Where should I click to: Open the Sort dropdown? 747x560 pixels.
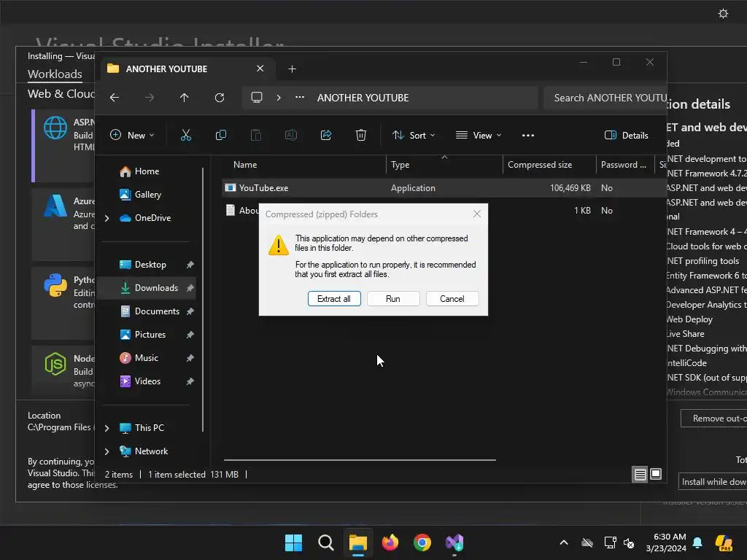[414, 135]
